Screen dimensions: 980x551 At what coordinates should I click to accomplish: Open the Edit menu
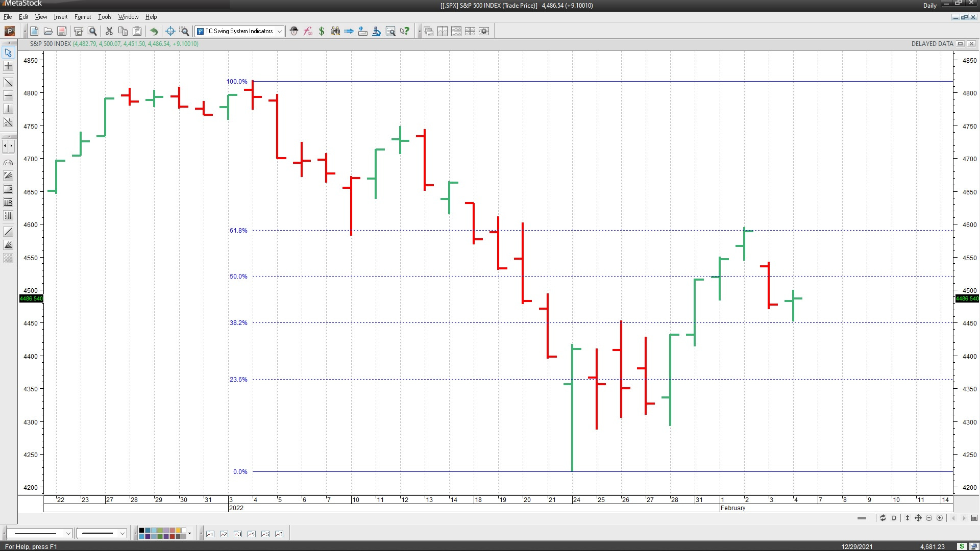[x=23, y=17]
